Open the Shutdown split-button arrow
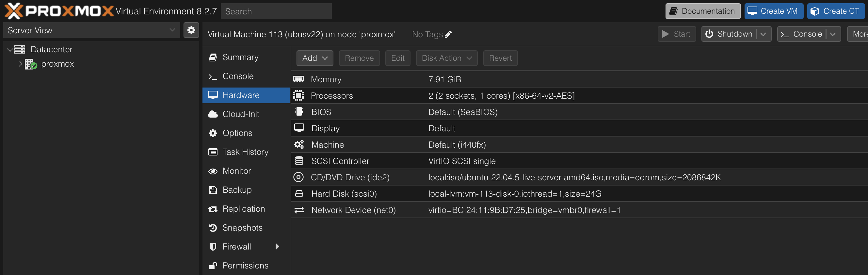Screen dimensions: 868x275 pos(763,34)
